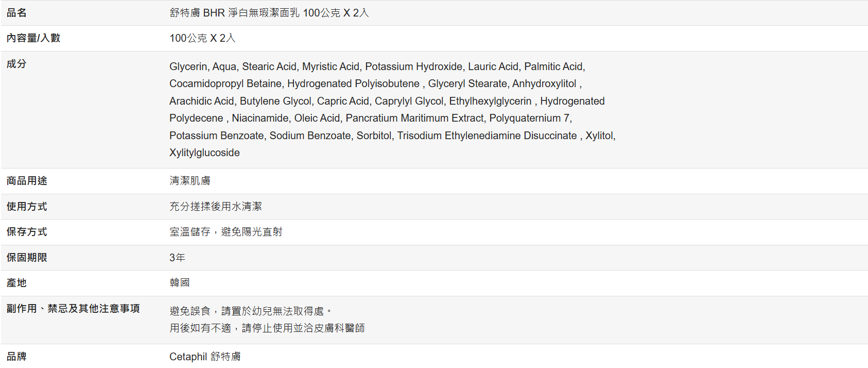Click the ingredient line starting with Glycerin, Aqua
This screenshot has height=368, width=868.
pyautogui.click(x=377, y=66)
